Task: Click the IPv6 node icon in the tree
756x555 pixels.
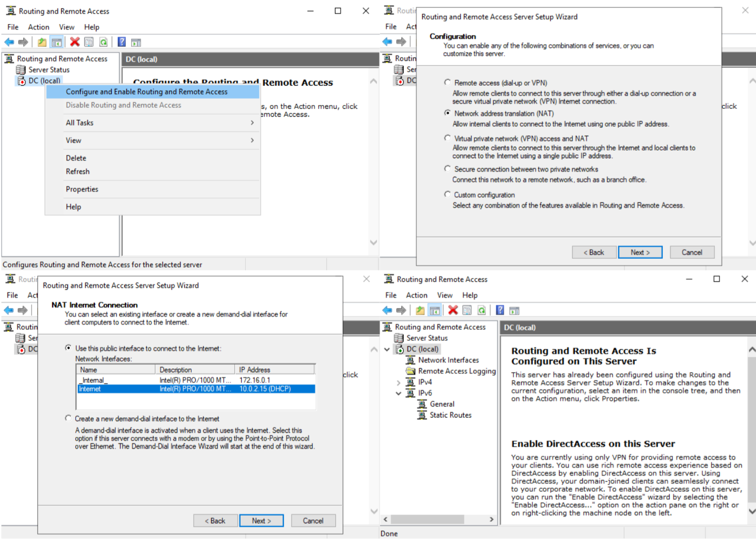Action: pyautogui.click(x=411, y=393)
